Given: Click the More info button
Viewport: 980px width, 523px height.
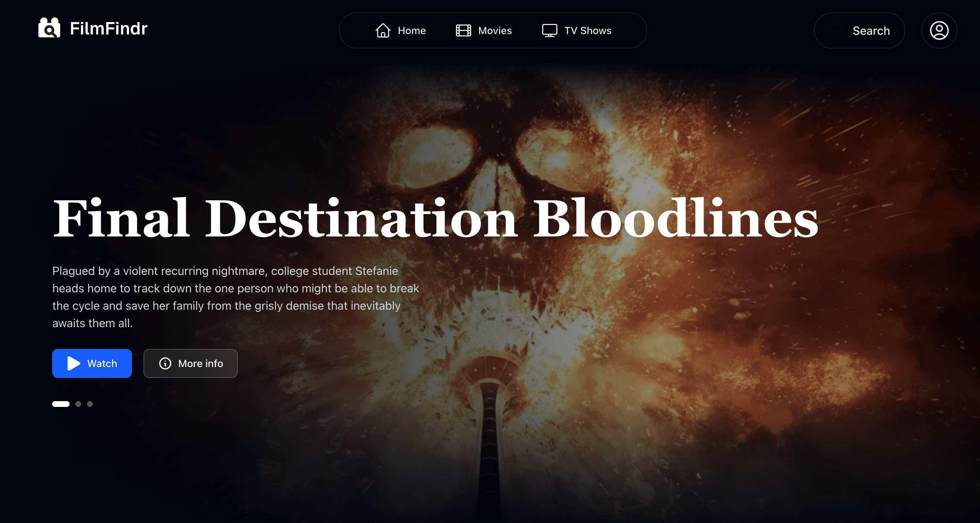Looking at the screenshot, I should (191, 363).
